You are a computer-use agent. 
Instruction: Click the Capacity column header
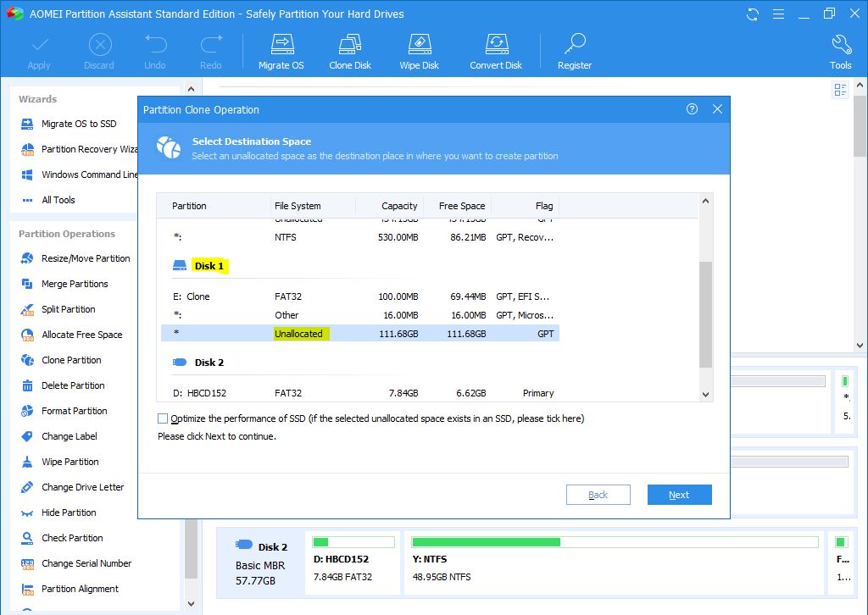(398, 206)
